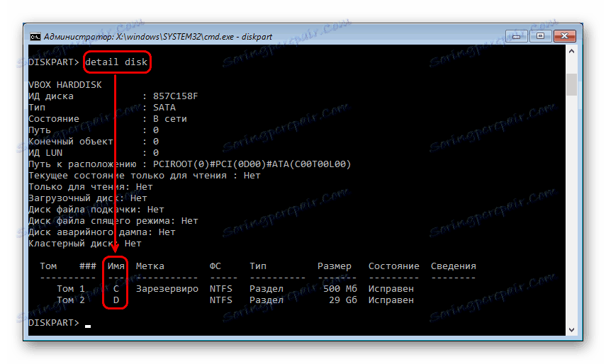Click 'Диск файла подкачки: Нет' line
This screenshot has height=364, width=606.
tap(96, 209)
